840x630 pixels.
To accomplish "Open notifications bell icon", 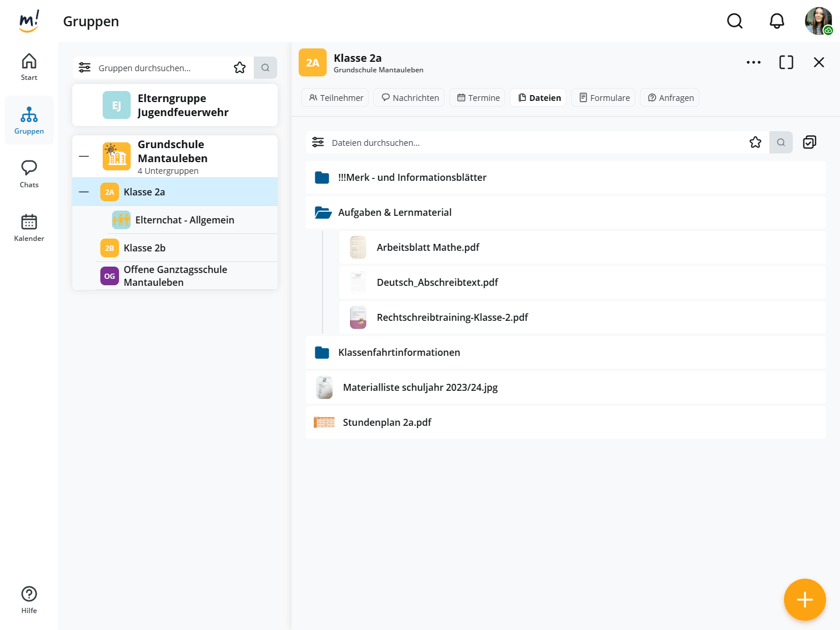I will (776, 22).
